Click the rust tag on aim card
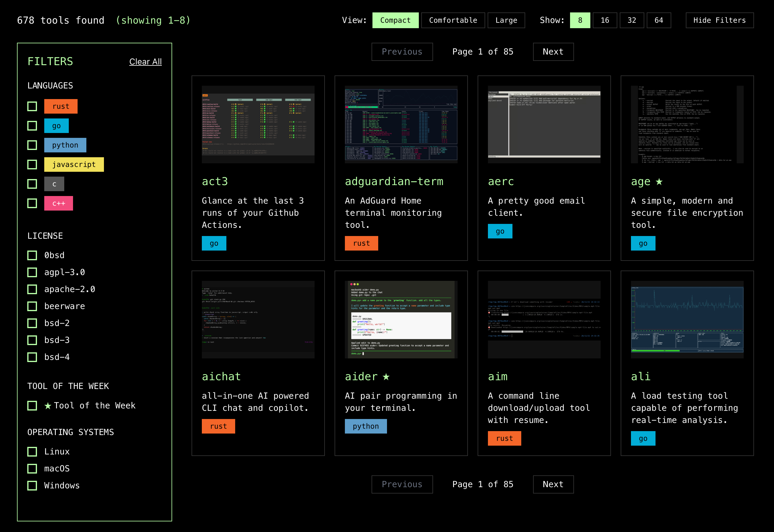The height and width of the screenshot is (532, 774). pos(504,438)
